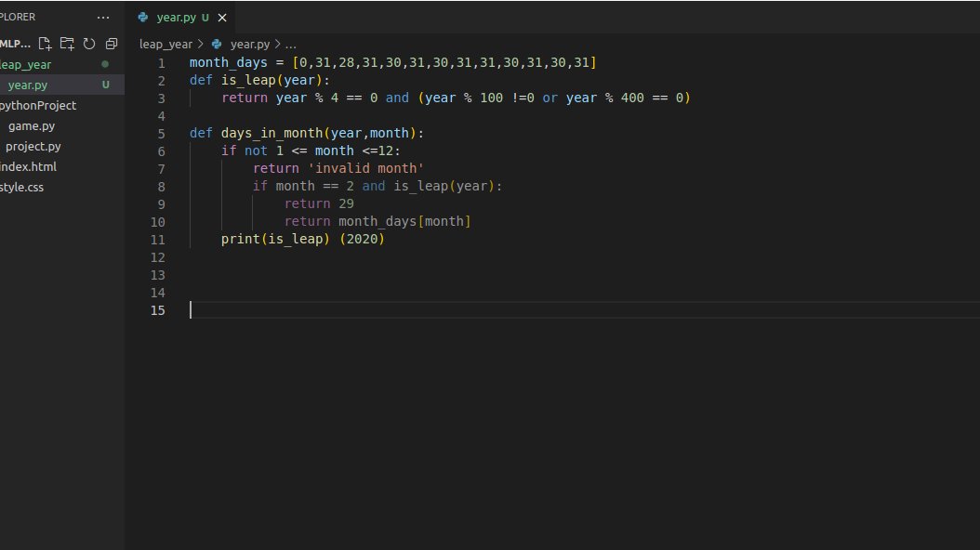The height and width of the screenshot is (550, 980).
Task: Click days_in_month function name on line 5
Action: click(x=271, y=133)
